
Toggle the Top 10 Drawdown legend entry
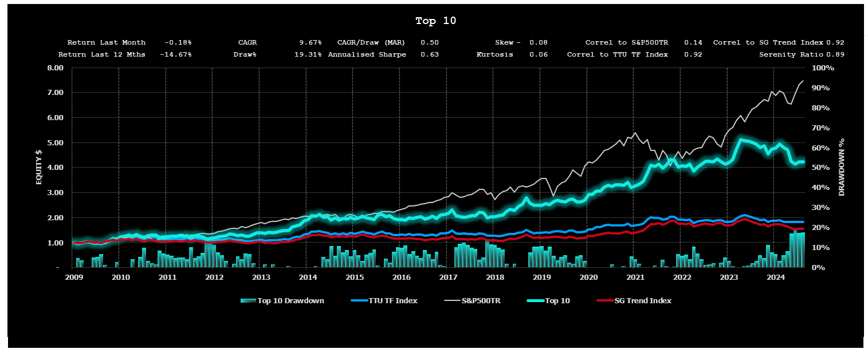[x=290, y=301]
